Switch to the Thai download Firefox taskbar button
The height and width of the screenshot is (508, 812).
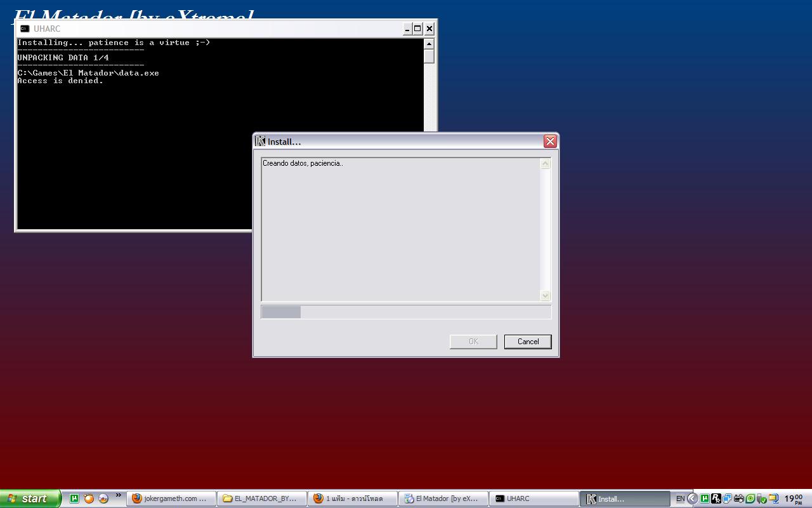coord(353,498)
